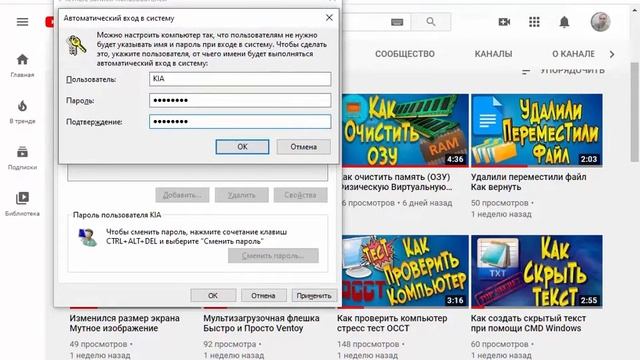The image size is (640, 360).
Task: Click the disabled Добавить button
Action: (x=182, y=195)
